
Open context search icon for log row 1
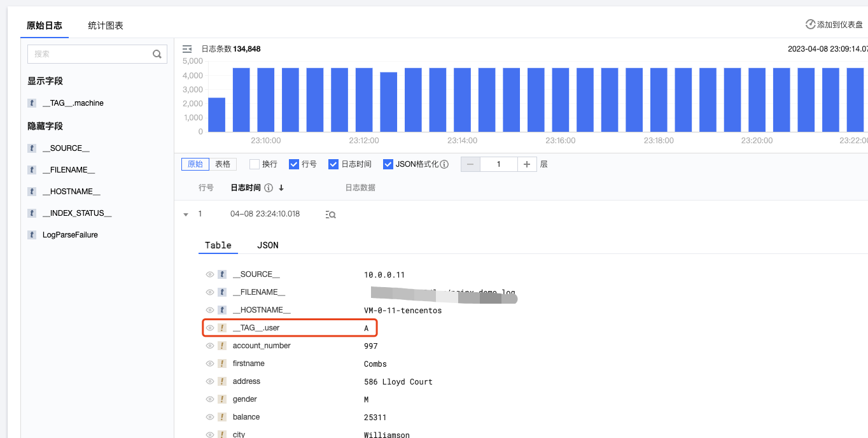coord(330,215)
